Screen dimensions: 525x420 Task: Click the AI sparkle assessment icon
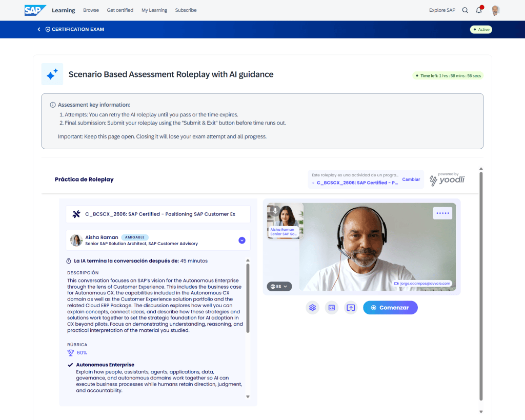[x=52, y=74]
